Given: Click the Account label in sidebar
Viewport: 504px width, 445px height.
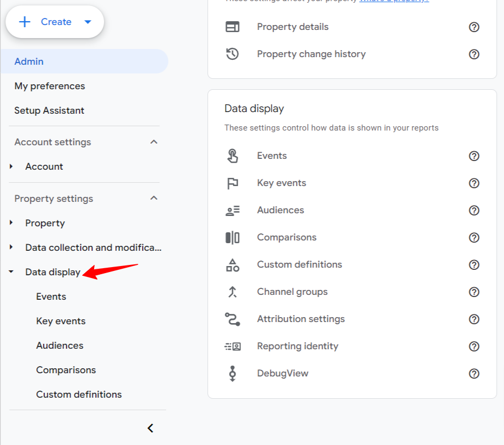Looking at the screenshot, I should pos(44,166).
